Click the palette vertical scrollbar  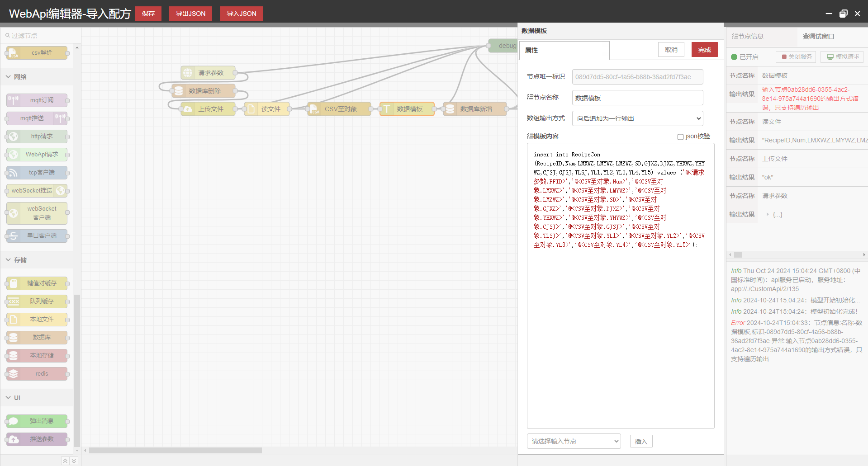[x=77, y=371]
